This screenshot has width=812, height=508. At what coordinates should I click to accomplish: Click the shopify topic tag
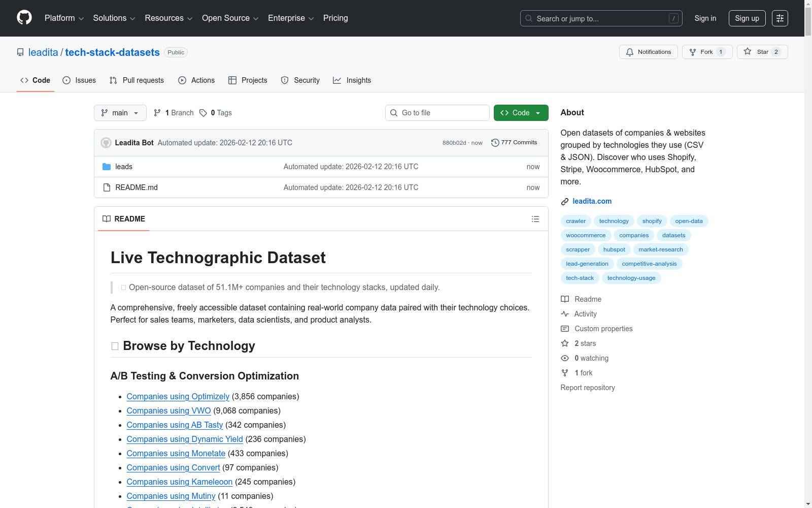[x=652, y=221]
